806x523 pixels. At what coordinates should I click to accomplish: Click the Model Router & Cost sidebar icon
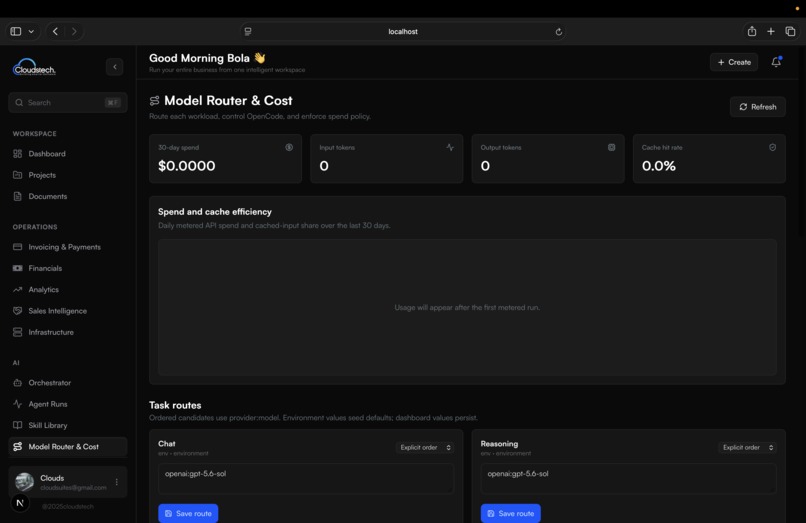click(x=17, y=447)
